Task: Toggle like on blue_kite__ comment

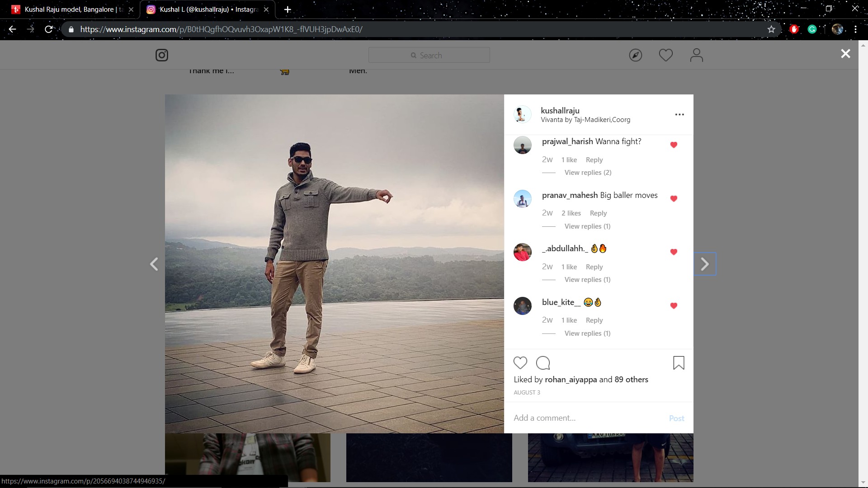Action: (x=674, y=306)
